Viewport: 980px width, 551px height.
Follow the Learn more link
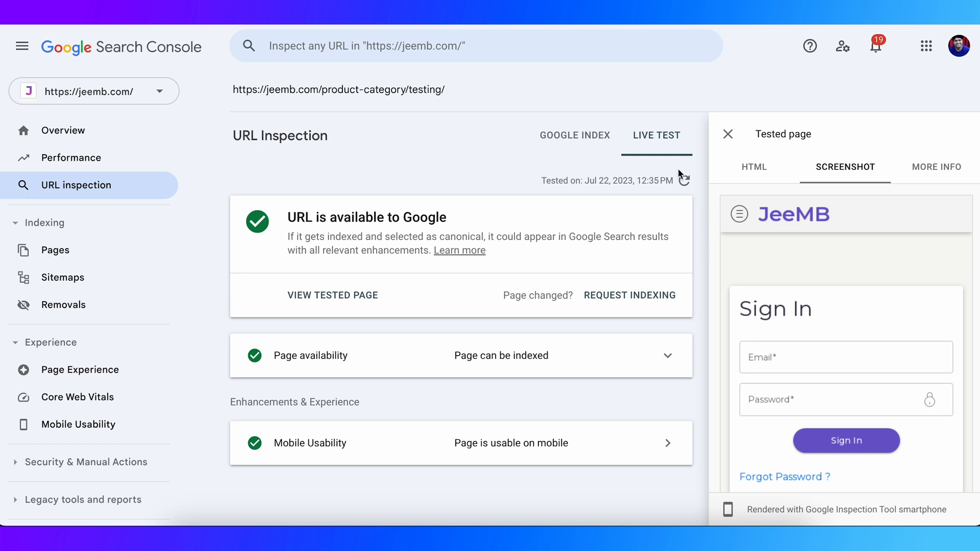(x=459, y=251)
